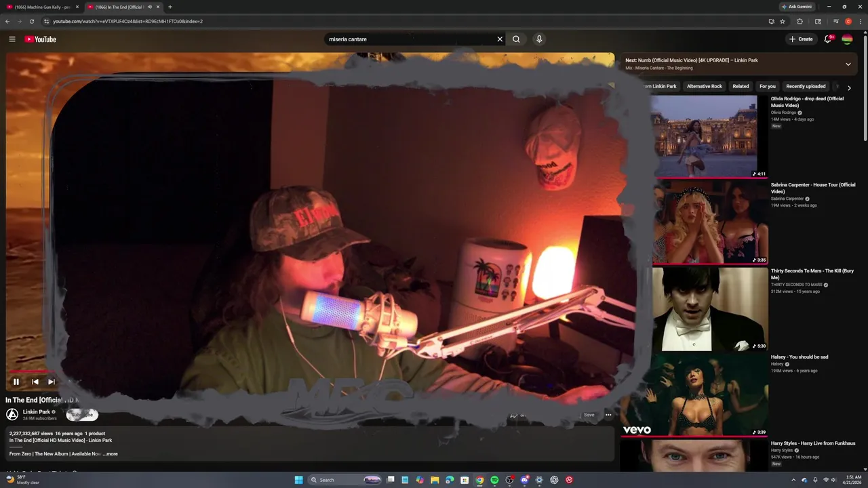
Task: Open Discord from the taskbar
Action: (524, 480)
